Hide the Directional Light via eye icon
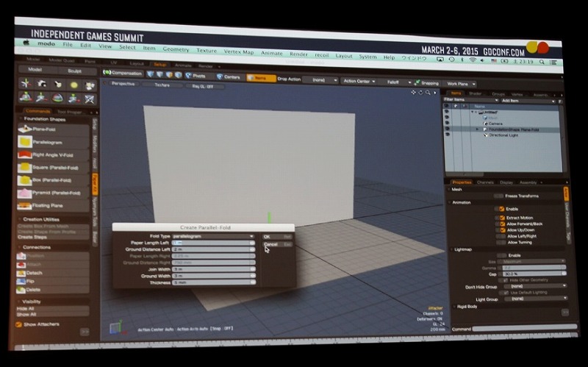Image resolution: width=588 pixels, height=367 pixels. 447,134
